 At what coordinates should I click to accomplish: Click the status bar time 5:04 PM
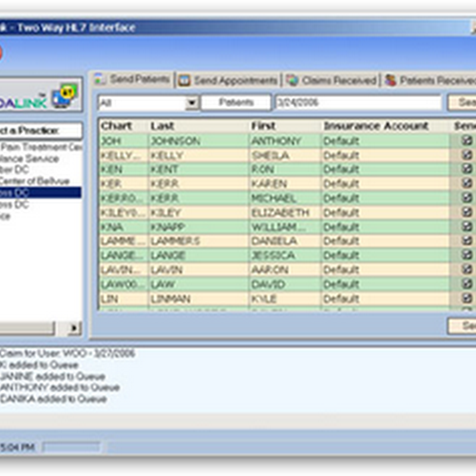coord(17,447)
